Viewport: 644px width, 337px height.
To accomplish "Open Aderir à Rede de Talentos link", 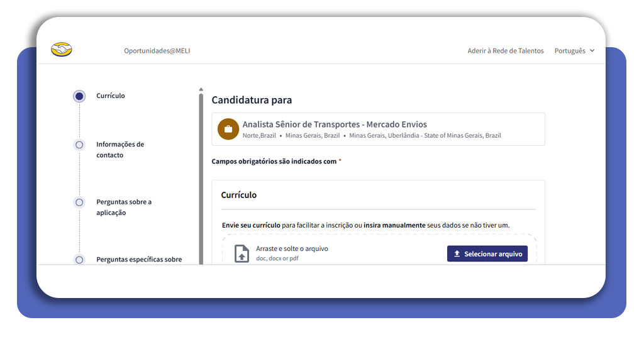I will (x=506, y=50).
